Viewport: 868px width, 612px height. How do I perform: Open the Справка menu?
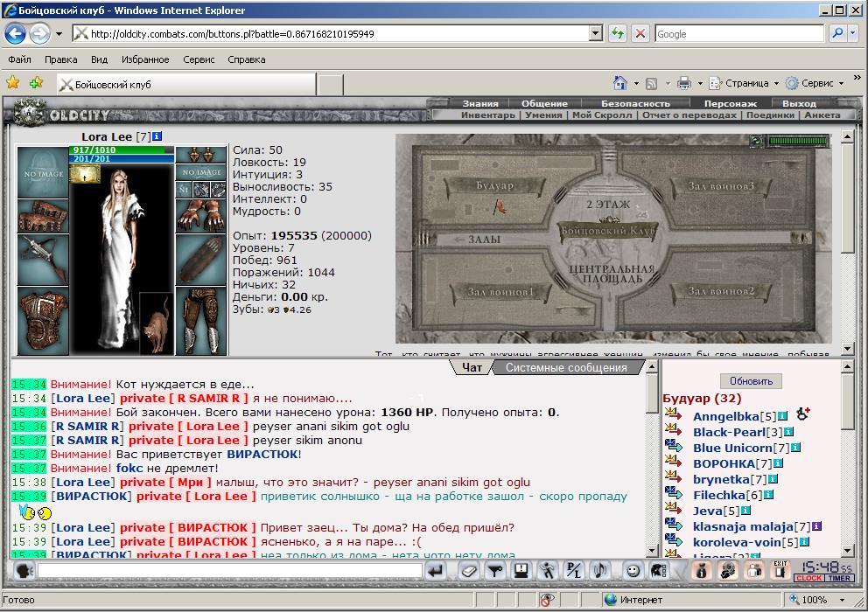pos(247,59)
